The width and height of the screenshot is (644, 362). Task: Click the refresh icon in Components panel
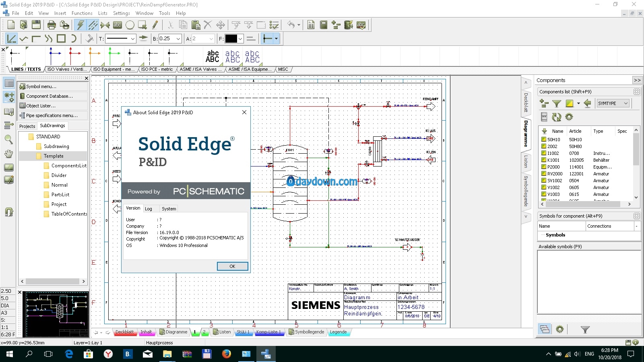tap(557, 117)
